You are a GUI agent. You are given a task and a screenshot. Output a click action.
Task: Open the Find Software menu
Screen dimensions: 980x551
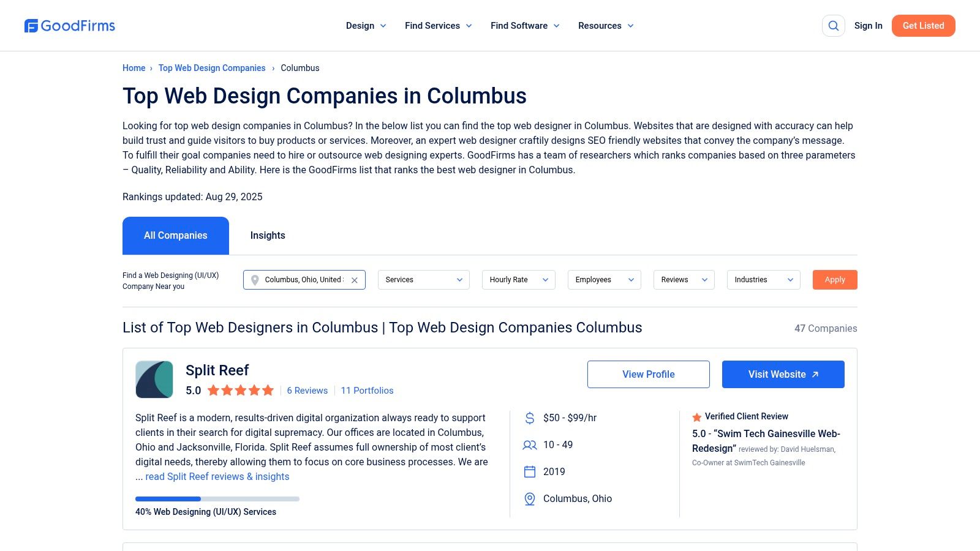click(x=525, y=26)
